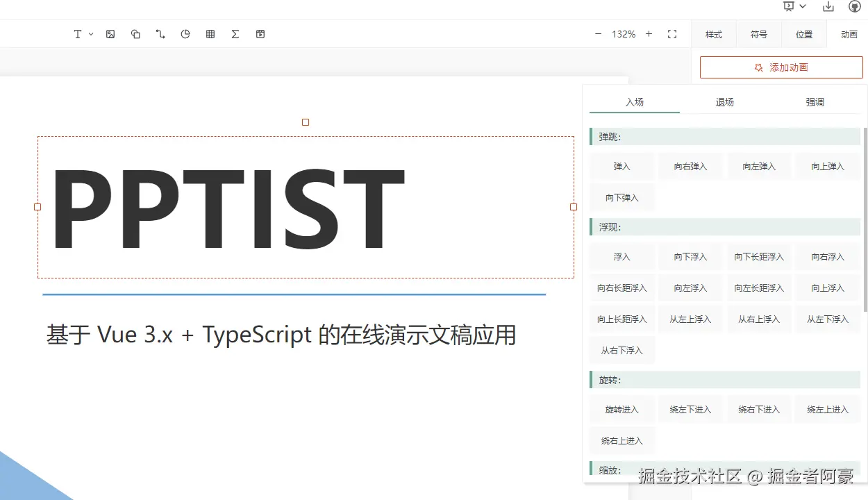The width and height of the screenshot is (868, 500).
Task: Choose the 向右浮入 animation
Action: [x=828, y=257]
